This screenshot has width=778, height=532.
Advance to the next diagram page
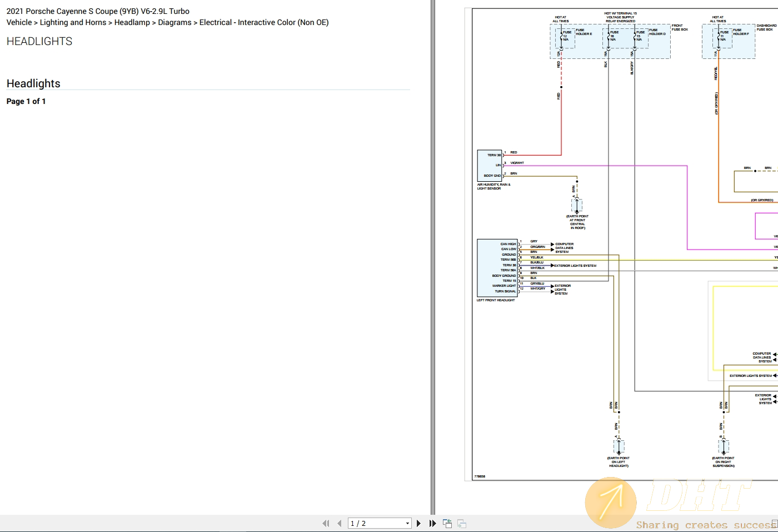click(x=418, y=524)
